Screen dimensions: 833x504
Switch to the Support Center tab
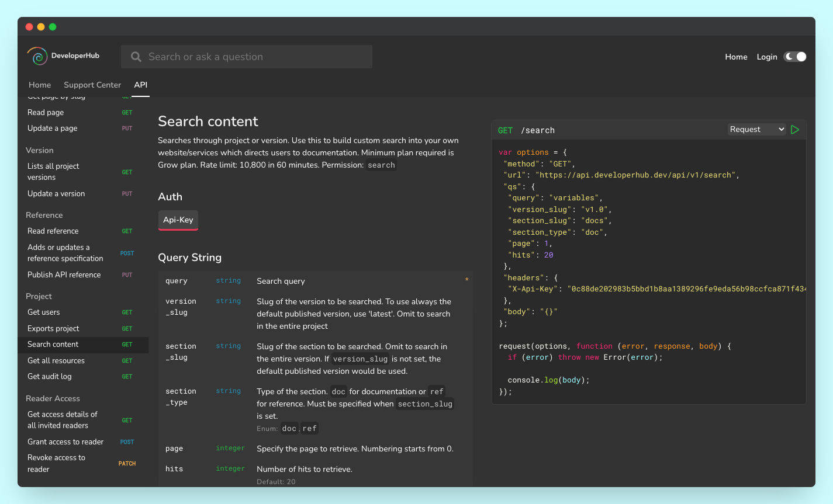(x=92, y=85)
